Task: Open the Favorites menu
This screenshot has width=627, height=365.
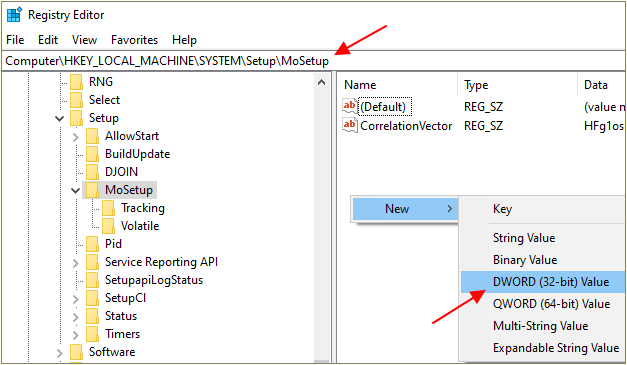Action: (134, 40)
